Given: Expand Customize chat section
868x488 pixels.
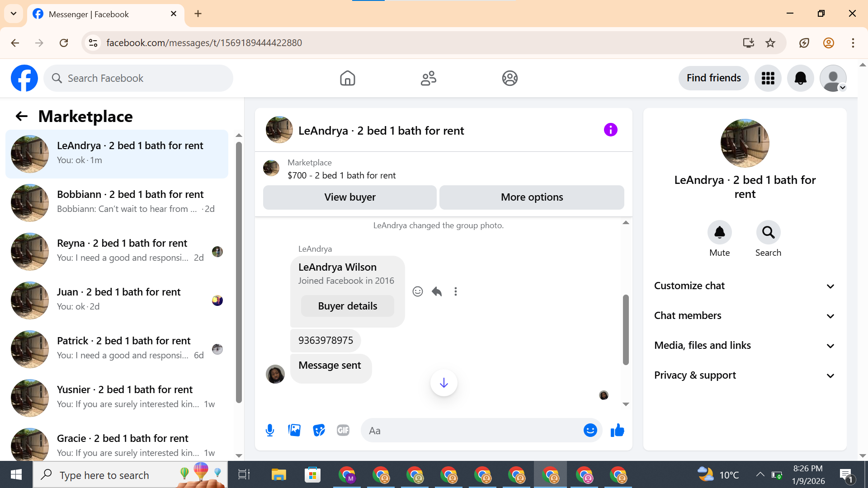Looking at the screenshot, I should (745, 286).
